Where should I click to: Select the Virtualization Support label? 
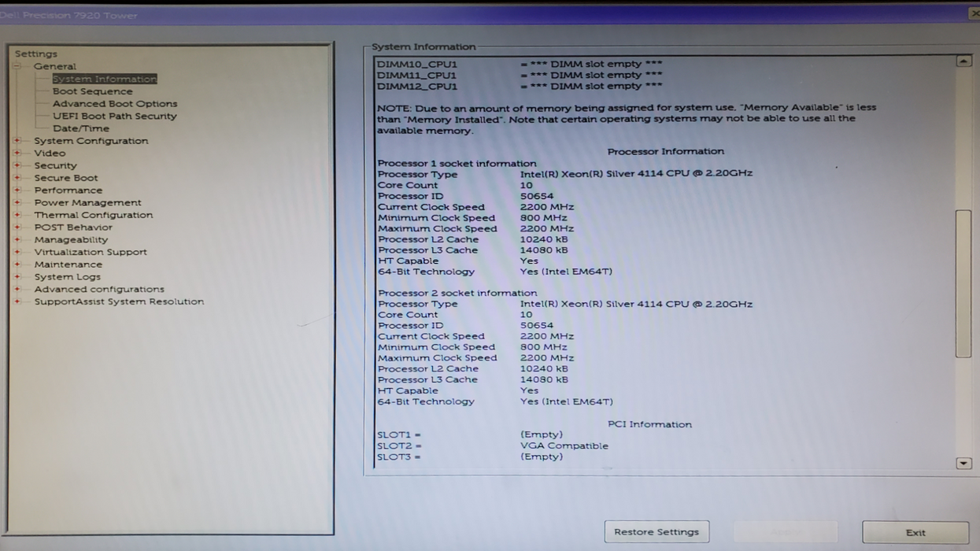click(x=91, y=252)
